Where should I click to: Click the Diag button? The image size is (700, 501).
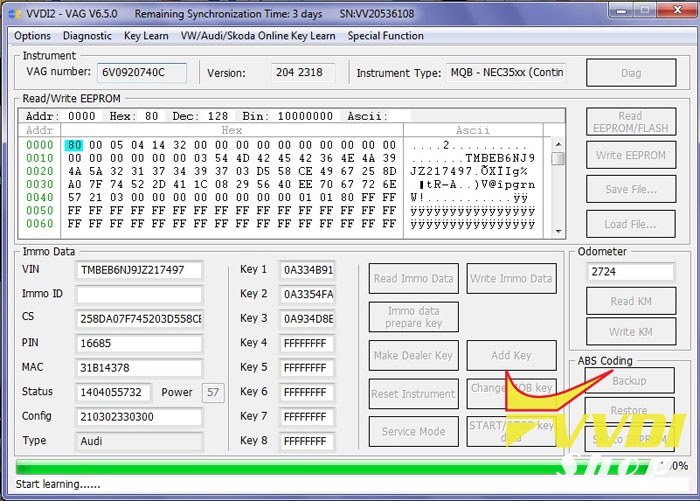[631, 73]
